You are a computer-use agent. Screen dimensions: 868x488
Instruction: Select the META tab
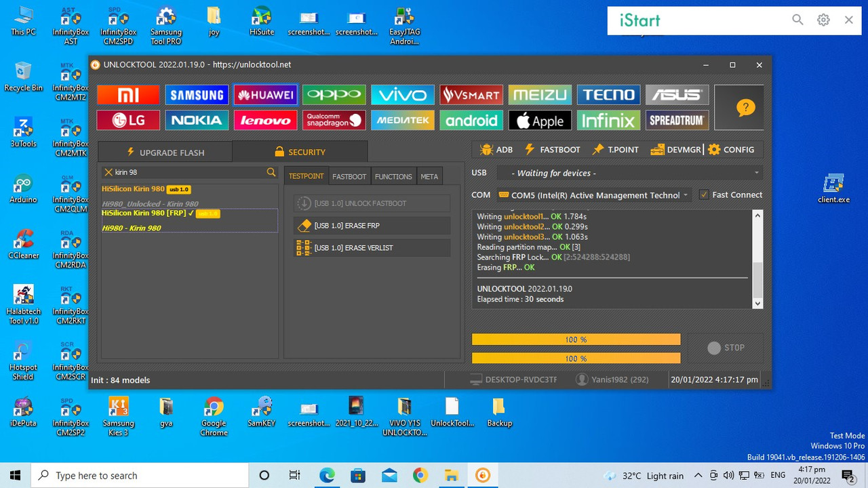pyautogui.click(x=429, y=176)
